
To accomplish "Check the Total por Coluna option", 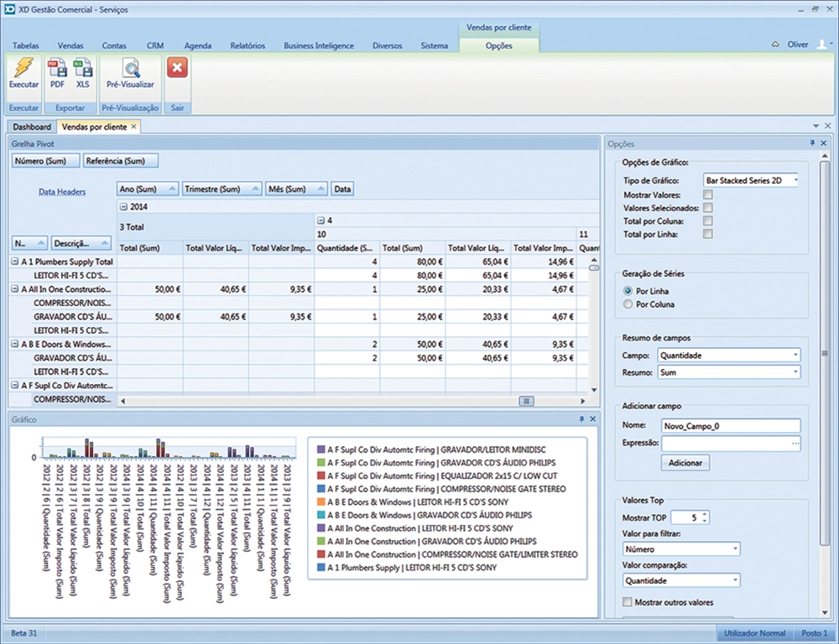I will click(x=708, y=221).
